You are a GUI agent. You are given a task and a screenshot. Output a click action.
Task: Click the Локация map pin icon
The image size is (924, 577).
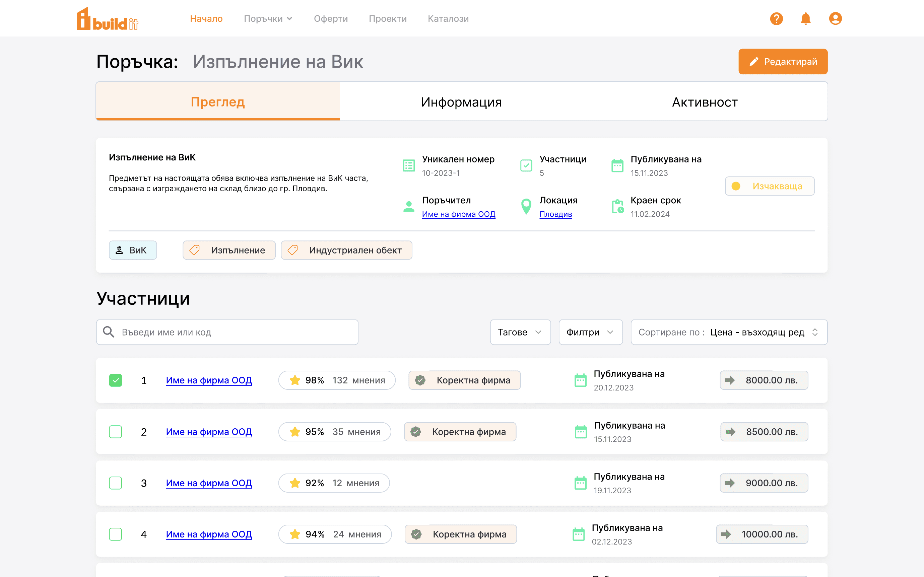526,206
